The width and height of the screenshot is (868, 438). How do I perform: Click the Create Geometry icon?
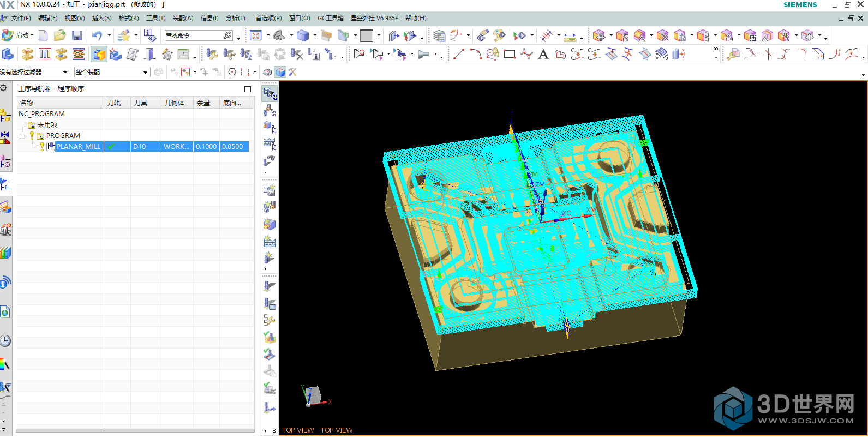(270, 224)
